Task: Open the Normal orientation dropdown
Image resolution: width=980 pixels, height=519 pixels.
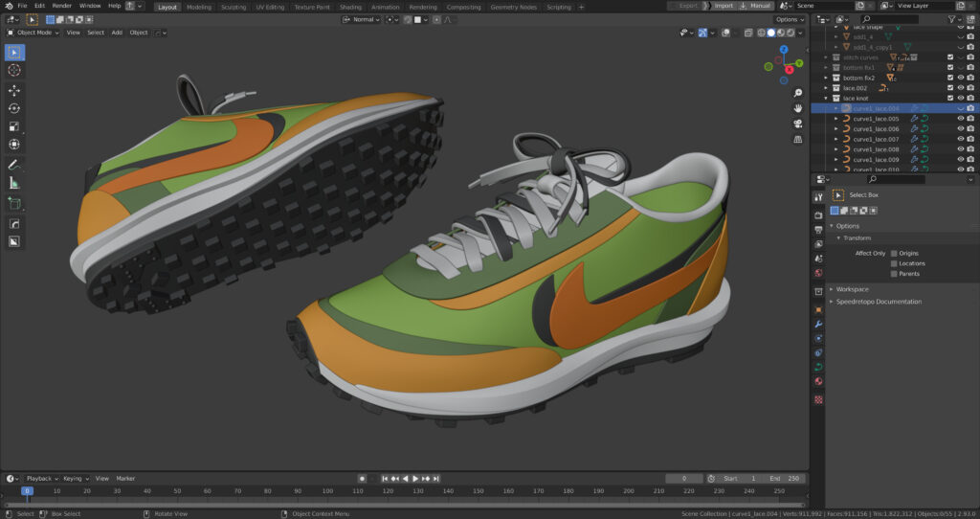Action: tap(361, 19)
